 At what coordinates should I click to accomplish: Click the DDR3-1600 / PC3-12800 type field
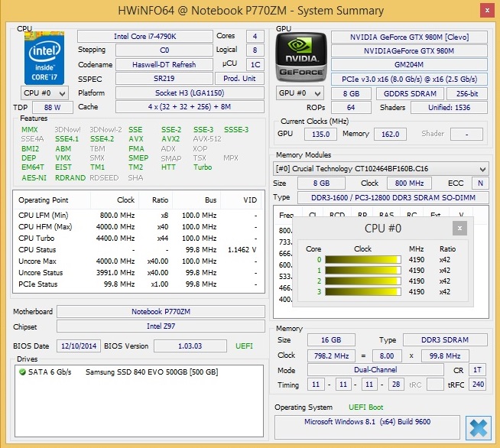(393, 198)
